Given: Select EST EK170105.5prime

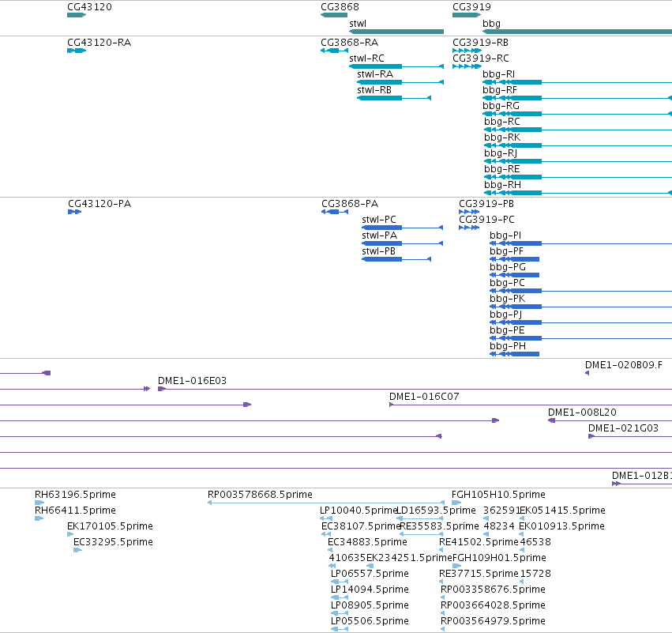Looking at the screenshot, I should coord(110,526).
